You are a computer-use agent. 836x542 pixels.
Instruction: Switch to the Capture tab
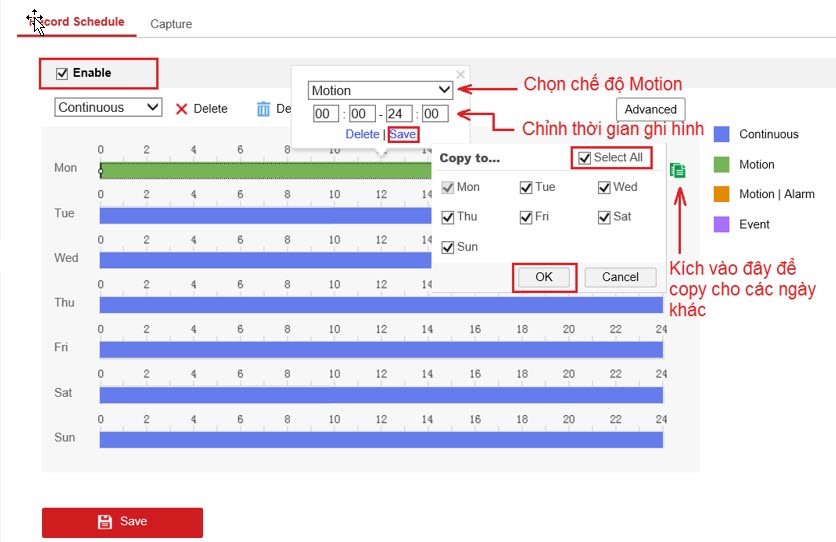(171, 23)
